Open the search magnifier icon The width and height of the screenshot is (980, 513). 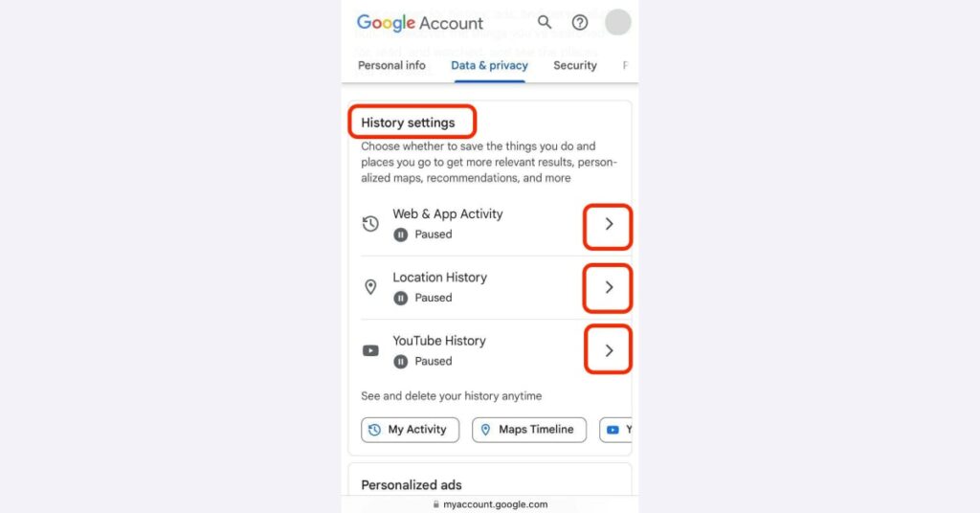click(x=545, y=23)
